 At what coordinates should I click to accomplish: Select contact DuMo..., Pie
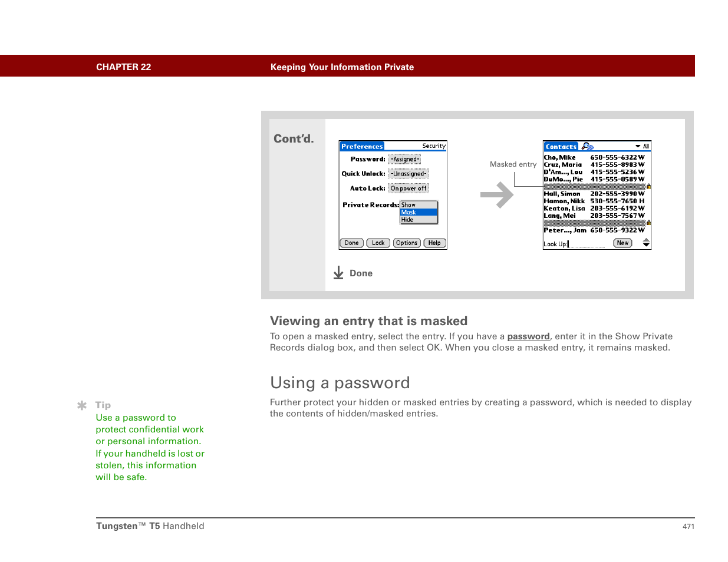(x=564, y=180)
